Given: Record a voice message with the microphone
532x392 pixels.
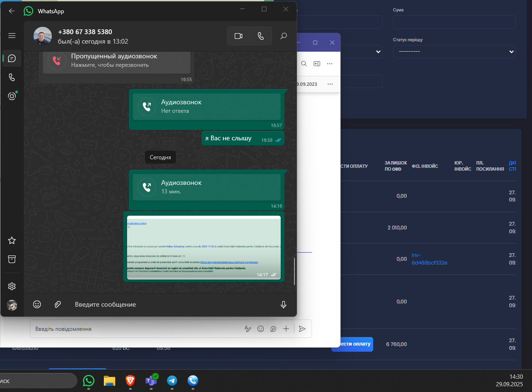Looking at the screenshot, I should coord(284,304).
